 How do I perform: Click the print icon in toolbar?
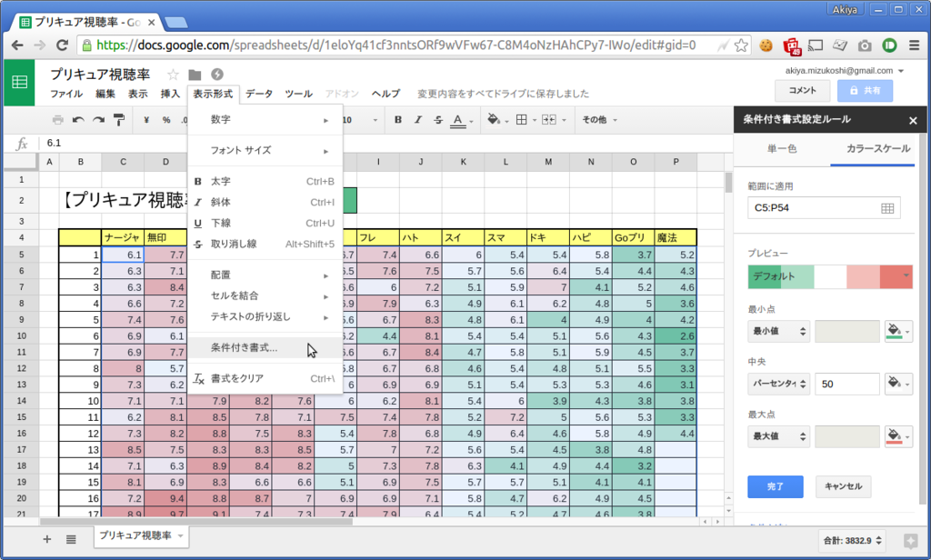click(57, 120)
